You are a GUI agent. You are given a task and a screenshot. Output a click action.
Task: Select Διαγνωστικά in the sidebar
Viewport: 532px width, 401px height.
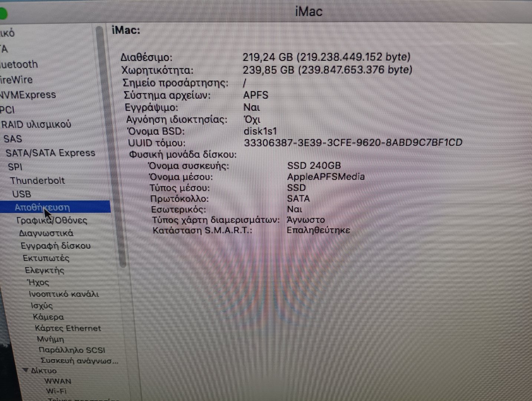click(46, 234)
